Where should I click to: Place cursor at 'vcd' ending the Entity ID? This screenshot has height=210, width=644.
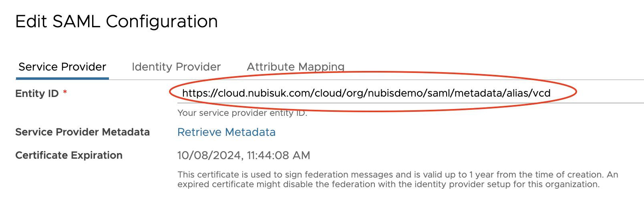(542, 93)
